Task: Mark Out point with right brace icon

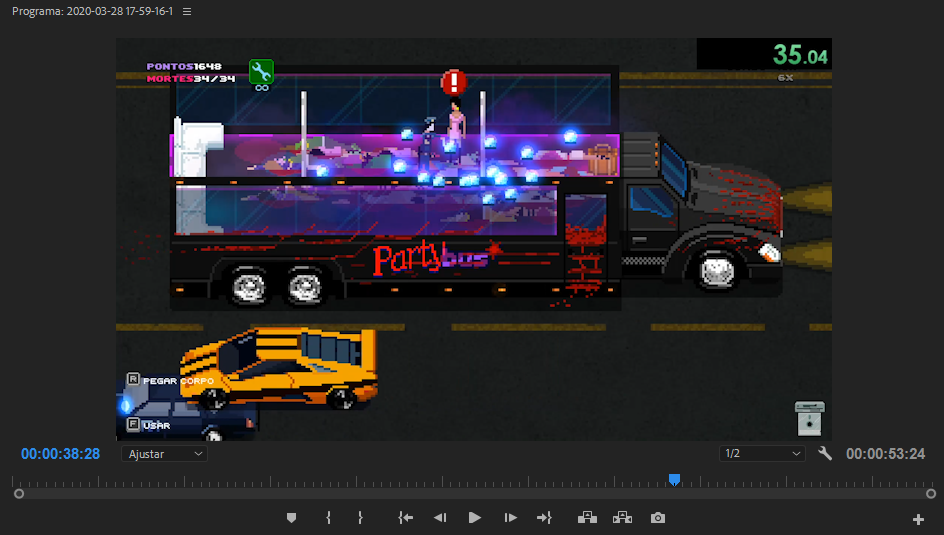Action: [x=360, y=518]
